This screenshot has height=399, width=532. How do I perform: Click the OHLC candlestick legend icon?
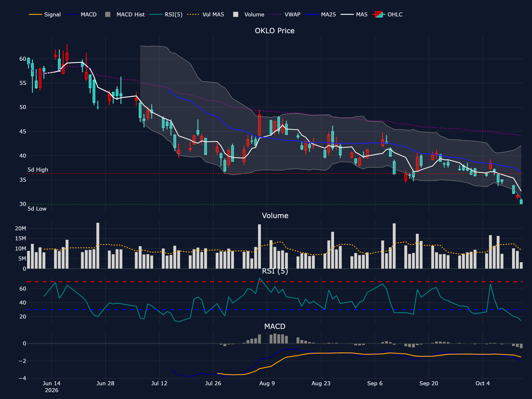coord(379,14)
